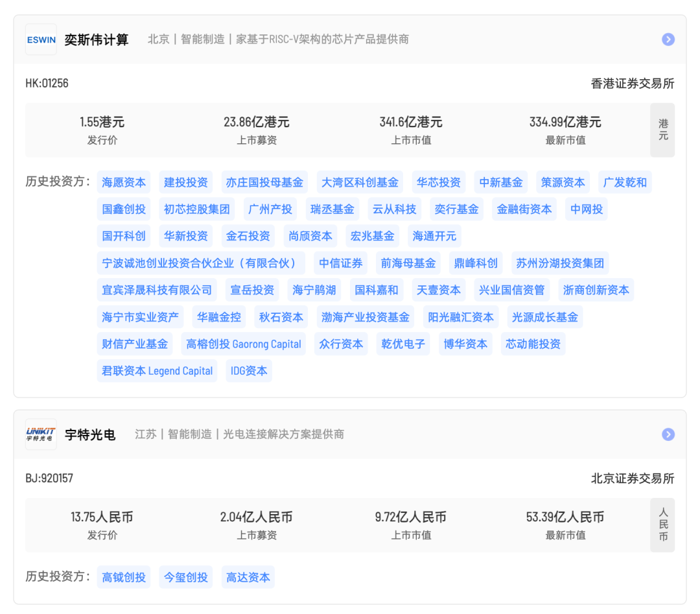Toggle the 人民币 currency tab
The image size is (700, 614).
662,525
